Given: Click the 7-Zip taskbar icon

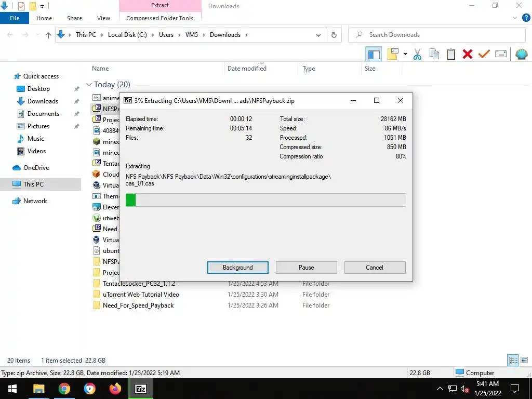Looking at the screenshot, I should [141, 389].
